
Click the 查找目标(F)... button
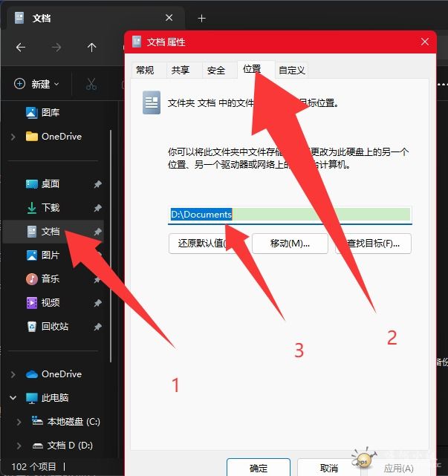coord(373,244)
